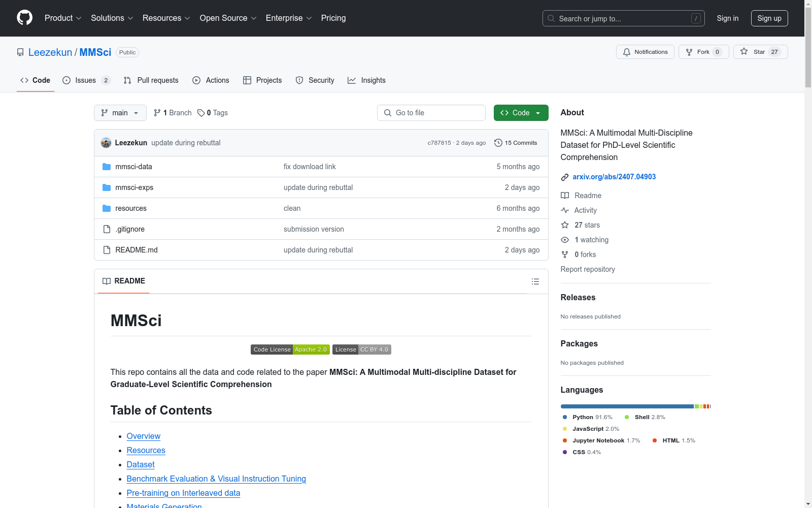Click the Code License Apache 2.0 badge
Viewport: 812px width, 508px height.
point(290,350)
